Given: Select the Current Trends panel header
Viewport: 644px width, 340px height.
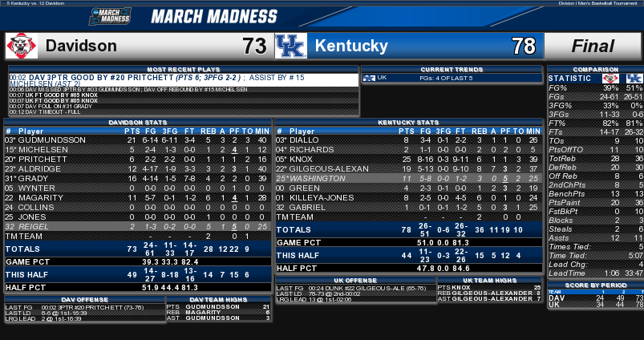Looking at the screenshot, I should point(452,70).
